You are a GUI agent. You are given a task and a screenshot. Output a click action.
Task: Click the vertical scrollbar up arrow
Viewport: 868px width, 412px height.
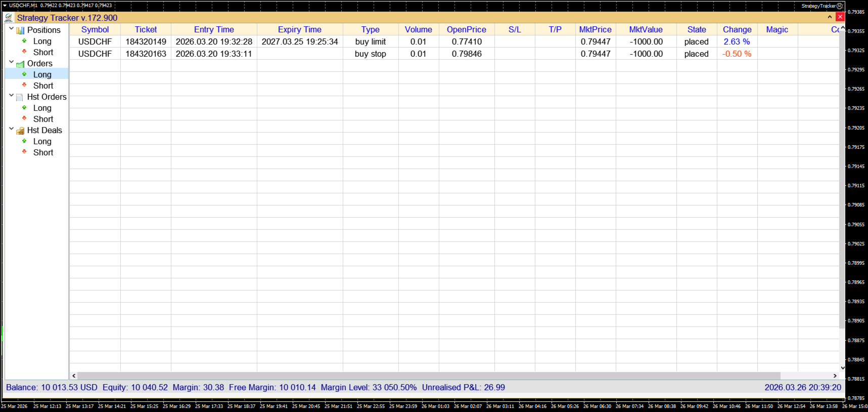pos(842,28)
